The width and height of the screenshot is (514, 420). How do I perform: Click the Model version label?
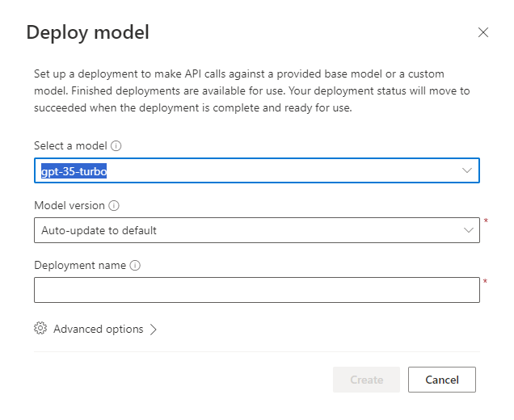coord(70,206)
